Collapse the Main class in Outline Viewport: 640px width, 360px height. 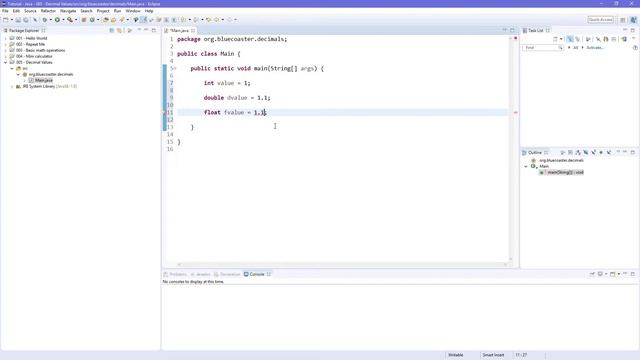526,167
